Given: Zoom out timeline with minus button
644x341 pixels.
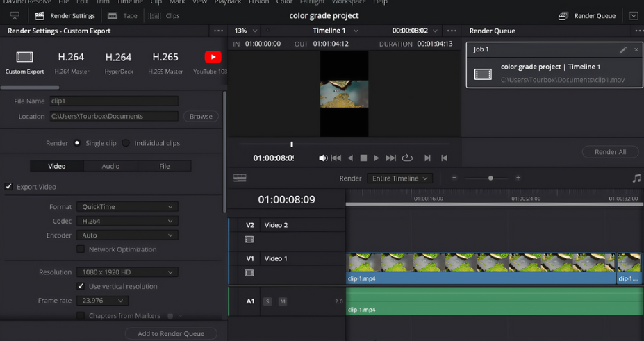Looking at the screenshot, I should 454,178.
